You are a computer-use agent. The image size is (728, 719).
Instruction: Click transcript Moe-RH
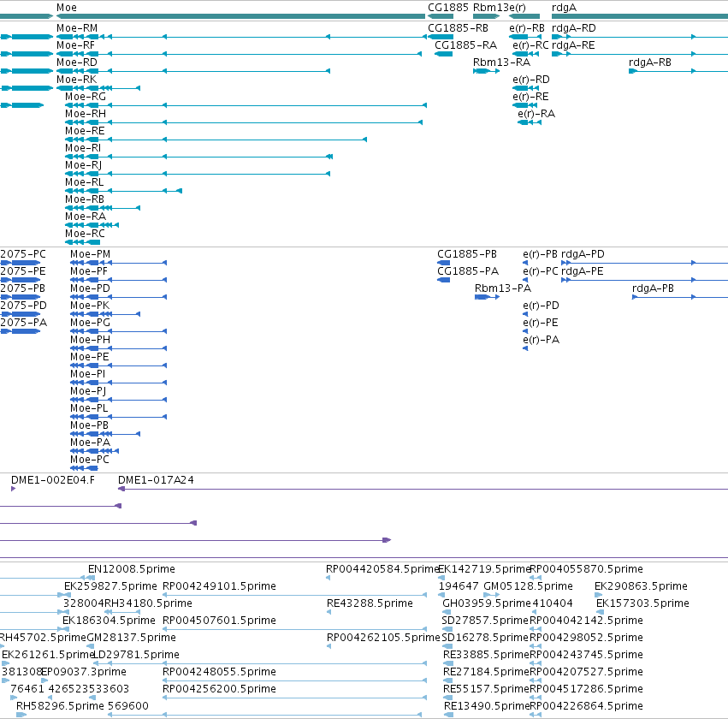86,114
